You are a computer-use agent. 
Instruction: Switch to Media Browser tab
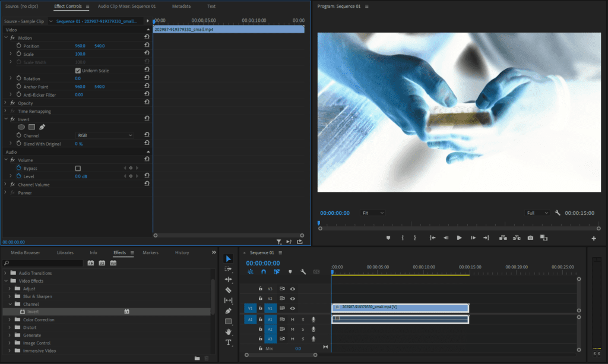(x=25, y=252)
